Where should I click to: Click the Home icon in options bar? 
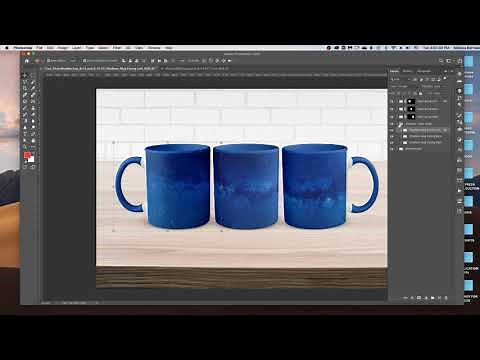(27, 61)
